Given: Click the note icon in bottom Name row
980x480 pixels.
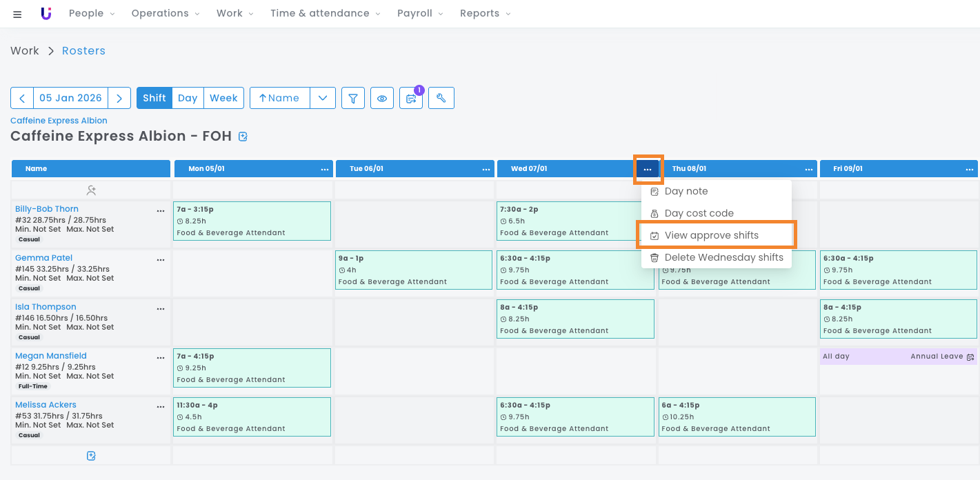Looking at the screenshot, I should (x=91, y=455).
